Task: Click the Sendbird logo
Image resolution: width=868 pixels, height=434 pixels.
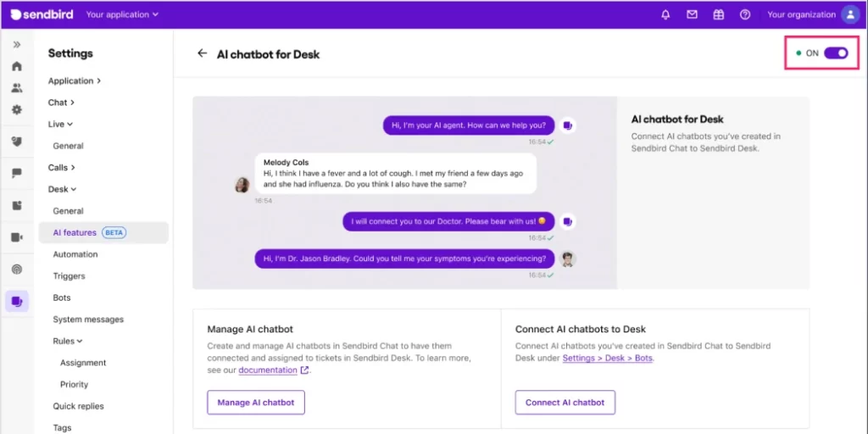Action: (42, 15)
